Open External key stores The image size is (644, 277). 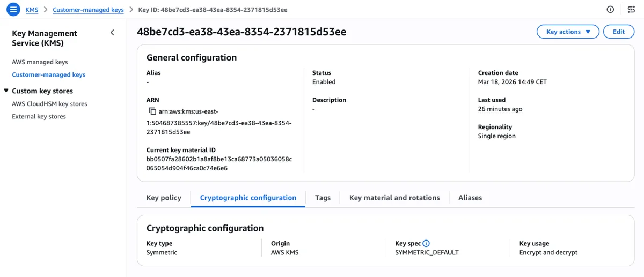click(x=39, y=116)
